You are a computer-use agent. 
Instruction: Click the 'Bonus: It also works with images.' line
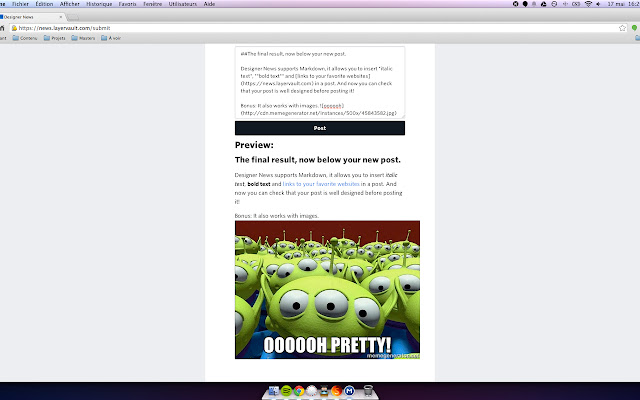[x=277, y=216]
